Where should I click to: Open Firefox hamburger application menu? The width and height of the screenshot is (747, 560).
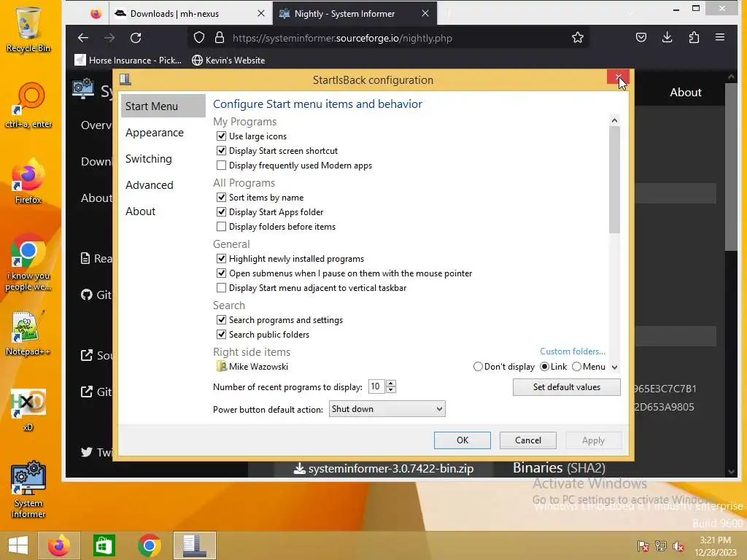pos(720,38)
